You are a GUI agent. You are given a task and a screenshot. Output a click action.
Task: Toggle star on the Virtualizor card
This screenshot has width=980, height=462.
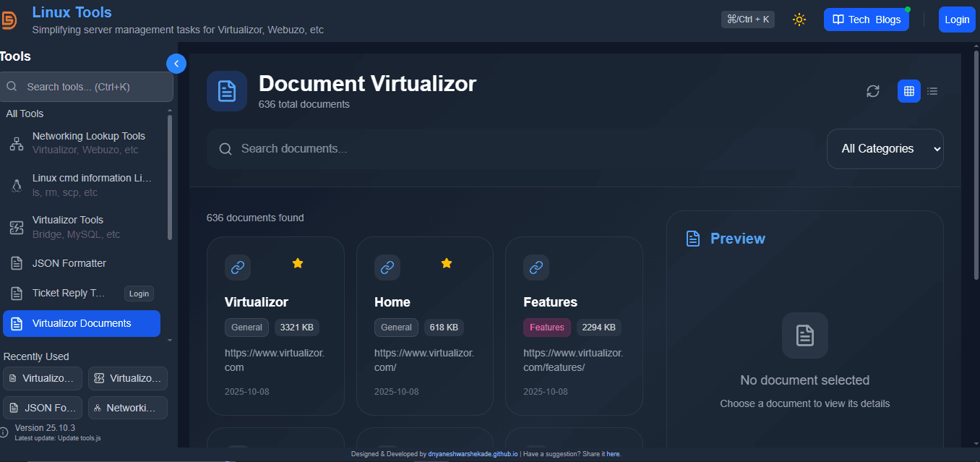(x=297, y=263)
